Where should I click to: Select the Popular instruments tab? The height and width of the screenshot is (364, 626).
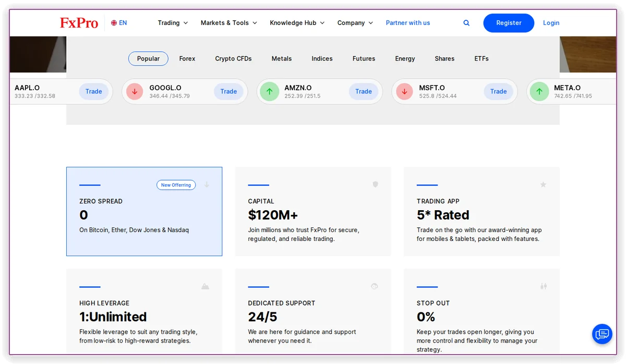tap(148, 58)
